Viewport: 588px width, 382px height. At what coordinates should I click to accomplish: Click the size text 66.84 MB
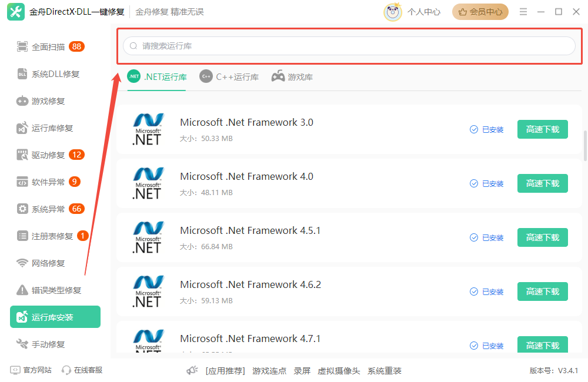click(217, 247)
